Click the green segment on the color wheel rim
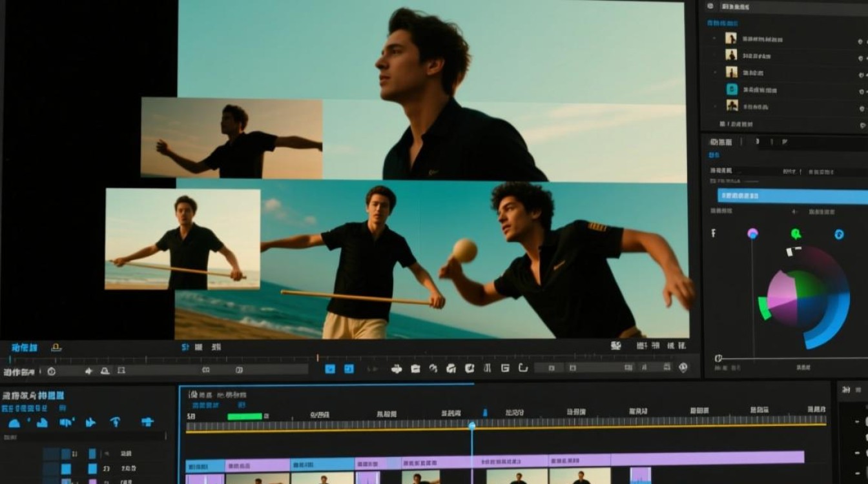This screenshot has width=868, height=484. pos(764,308)
